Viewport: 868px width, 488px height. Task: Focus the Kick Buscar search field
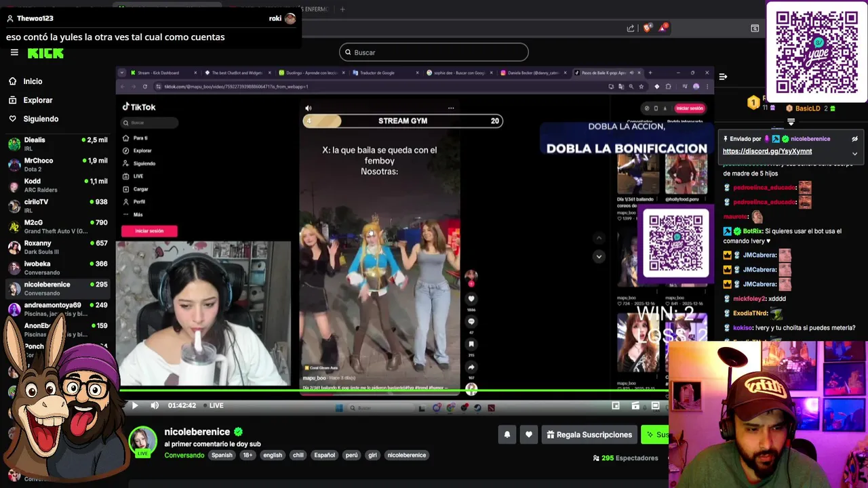[x=434, y=52]
